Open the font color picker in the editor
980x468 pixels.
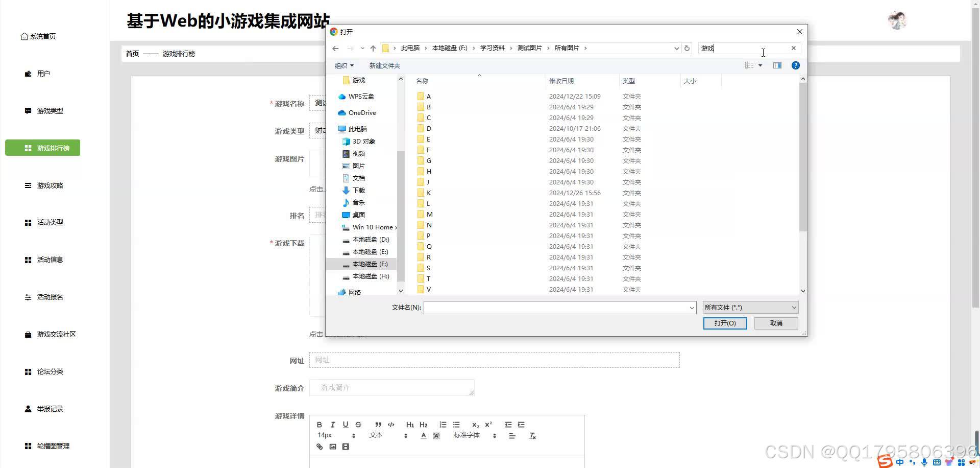[423, 435]
